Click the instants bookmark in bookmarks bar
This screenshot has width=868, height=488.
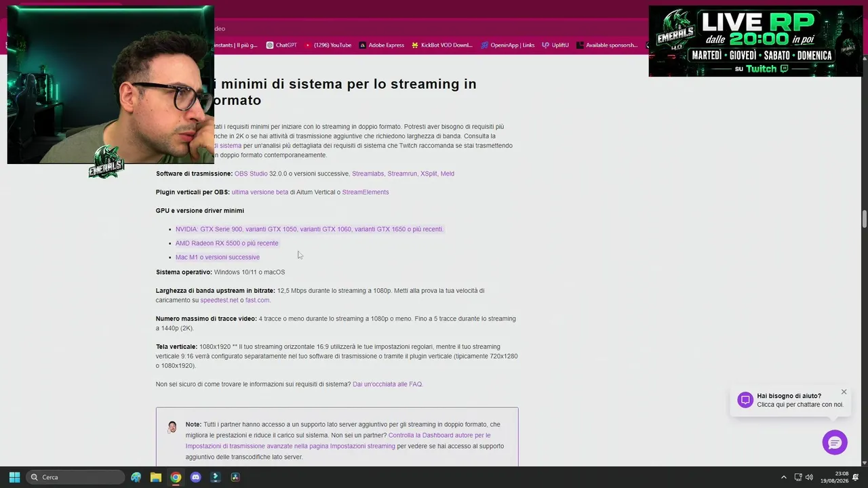(235, 45)
